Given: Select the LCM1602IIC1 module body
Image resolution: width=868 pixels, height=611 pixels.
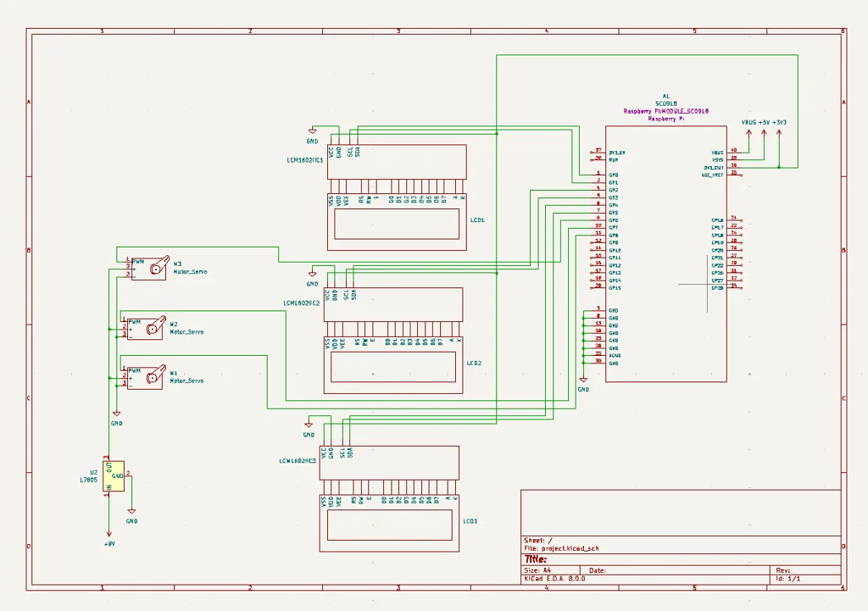Looking at the screenshot, I should [x=397, y=162].
